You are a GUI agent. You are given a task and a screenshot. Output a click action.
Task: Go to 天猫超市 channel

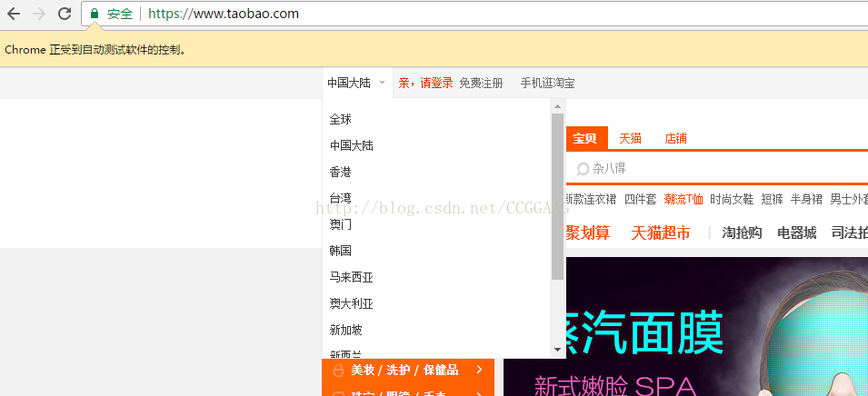[661, 233]
